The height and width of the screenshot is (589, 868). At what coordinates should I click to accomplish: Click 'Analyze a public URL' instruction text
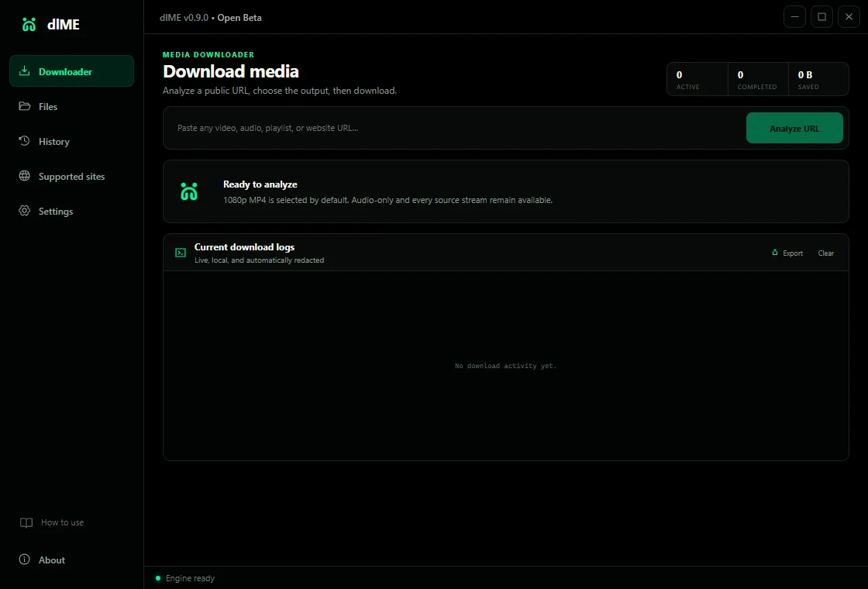(280, 90)
